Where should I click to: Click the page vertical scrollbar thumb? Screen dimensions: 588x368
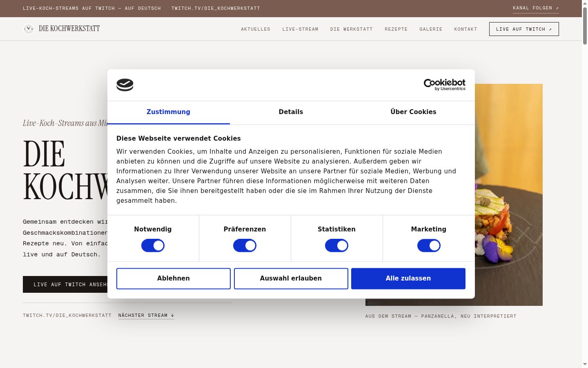point(585,25)
